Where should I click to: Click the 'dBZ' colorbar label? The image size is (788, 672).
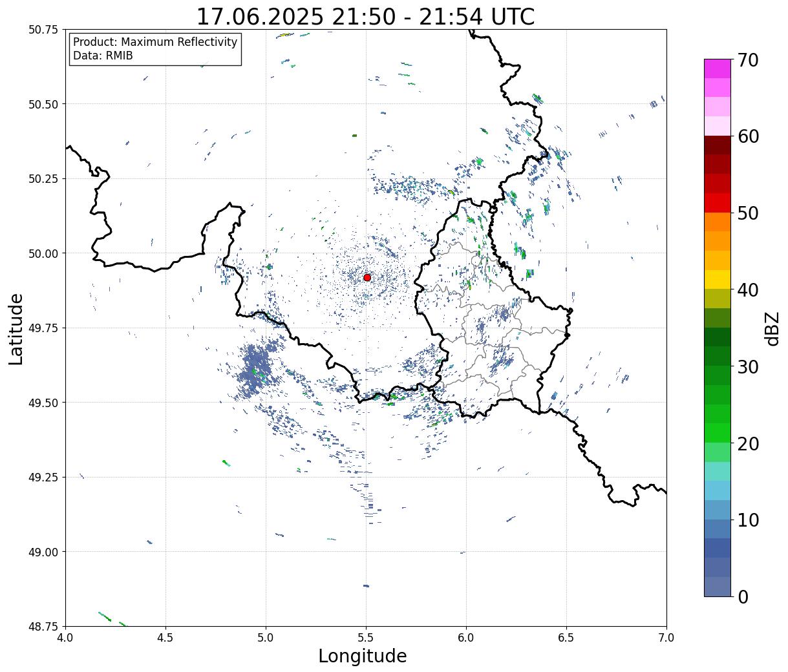pyautogui.click(x=772, y=328)
